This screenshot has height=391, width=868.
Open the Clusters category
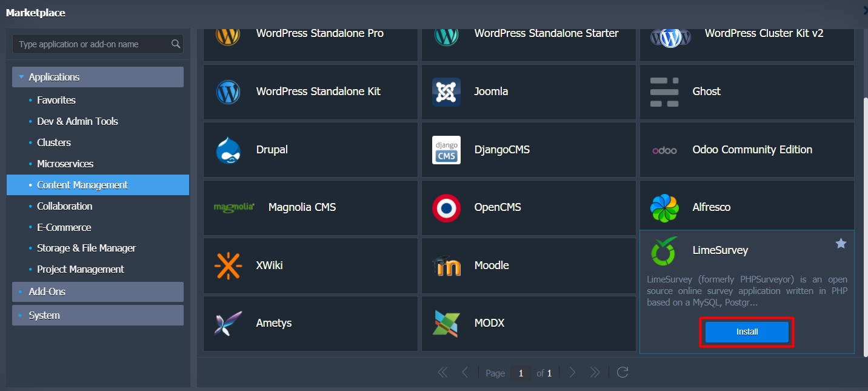tap(54, 142)
